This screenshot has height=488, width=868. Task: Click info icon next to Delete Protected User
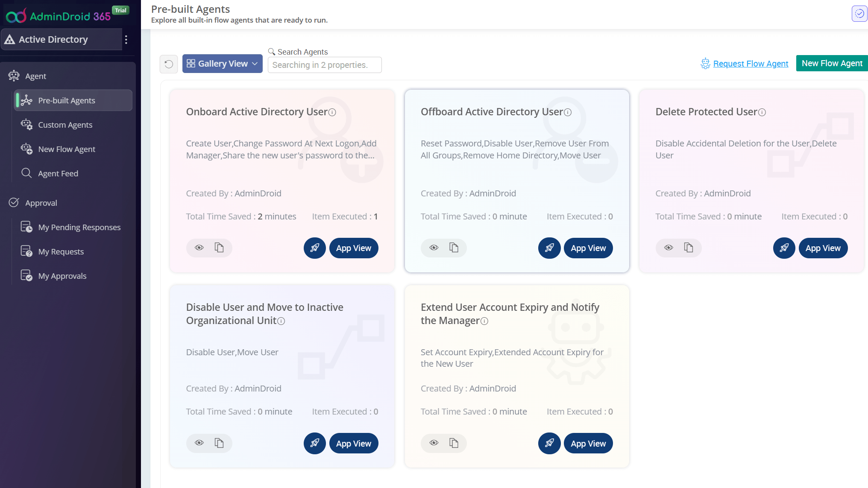point(762,112)
